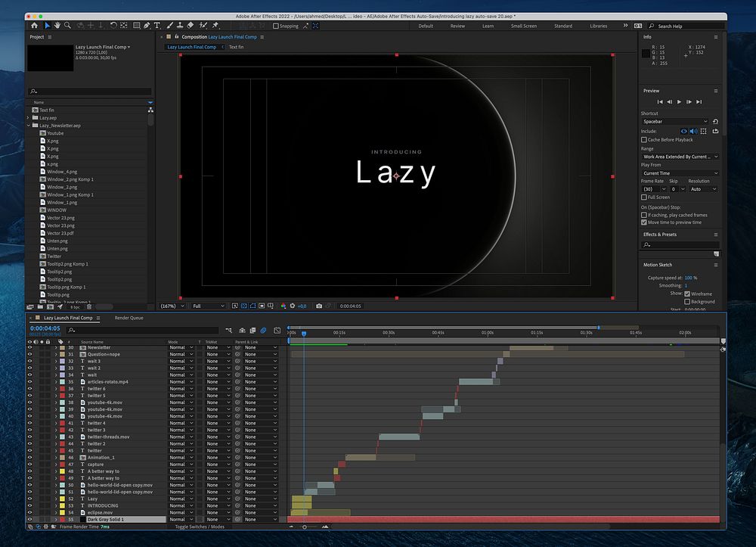Switch to the Small Screen workspace
Screen dimensions: 756x547
coord(523,26)
